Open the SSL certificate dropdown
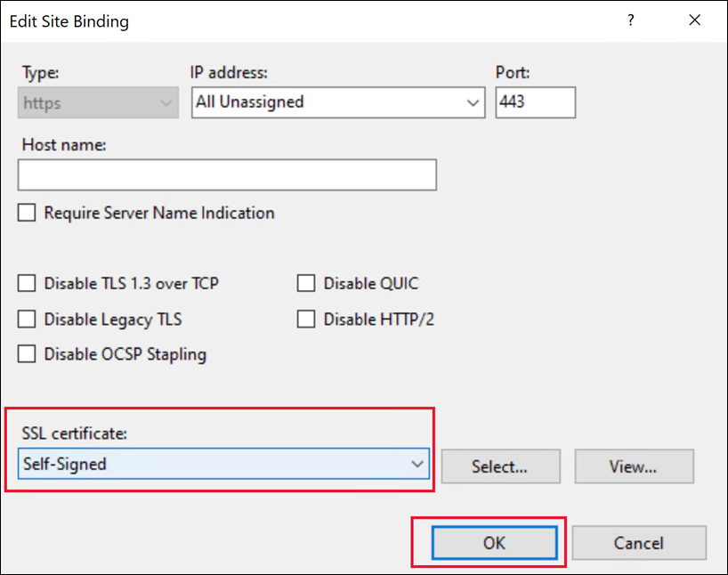This screenshot has height=575, width=728. coord(418,464)
